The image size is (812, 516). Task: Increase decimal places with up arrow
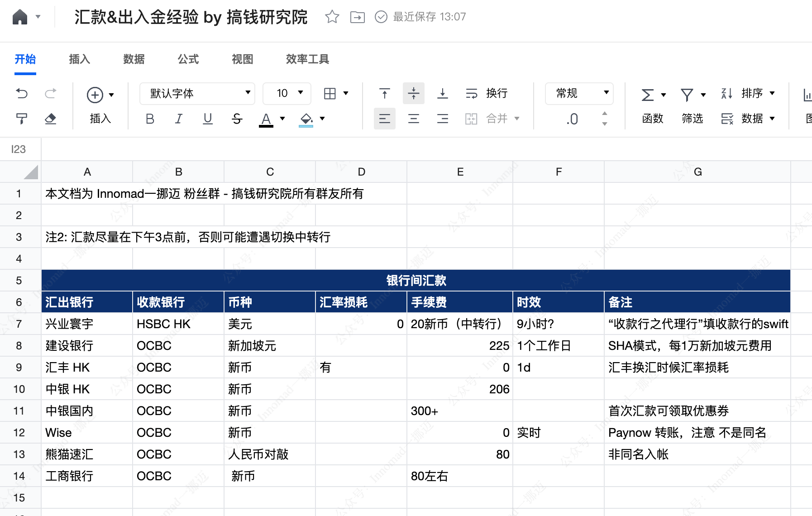coord(605,114)
